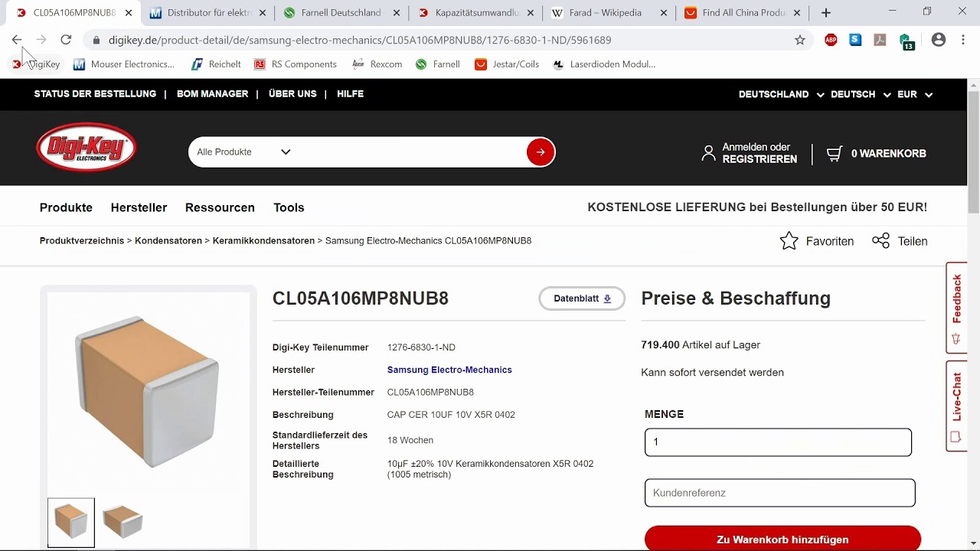Click the Digi-Key logo

(87, 147)
